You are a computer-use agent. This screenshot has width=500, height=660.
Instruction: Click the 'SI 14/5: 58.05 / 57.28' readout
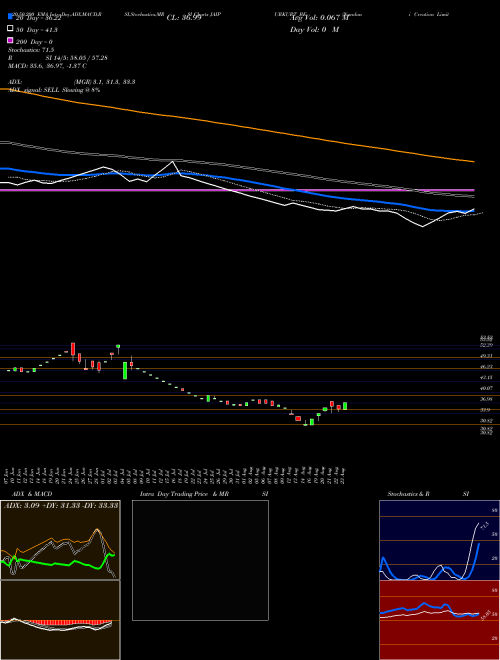point(77,58)
